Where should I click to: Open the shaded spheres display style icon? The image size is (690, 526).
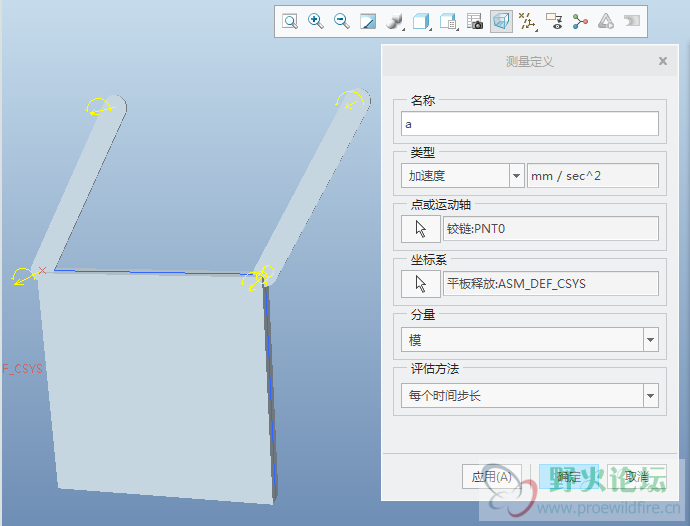(x=395, y=21)
